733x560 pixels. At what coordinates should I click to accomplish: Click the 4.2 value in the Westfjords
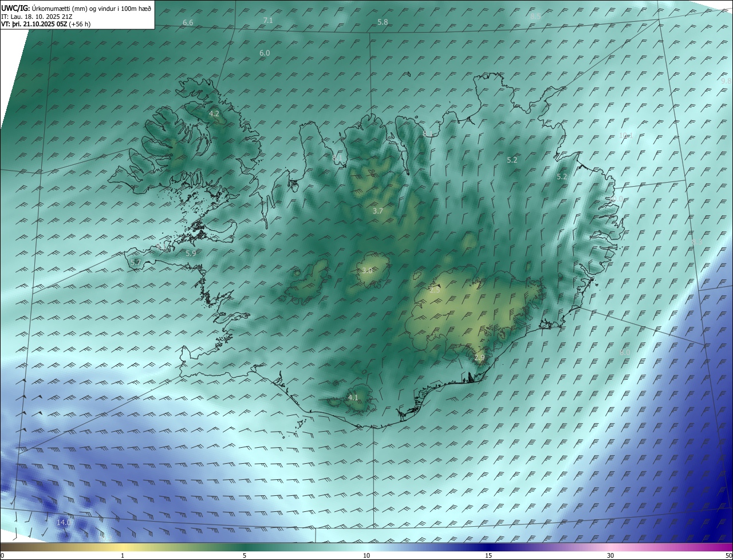pos(214,114)
